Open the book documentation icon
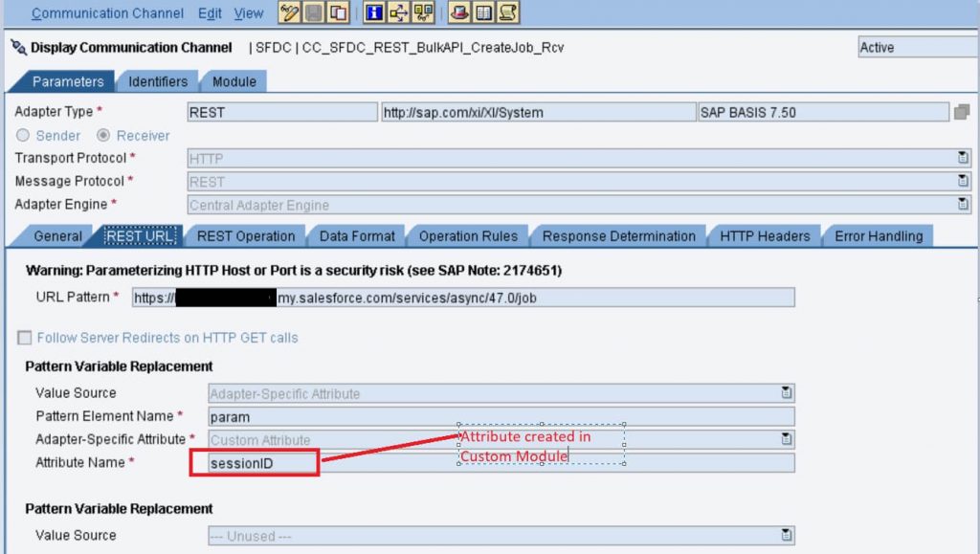Screen dimensions: 980x554 pos(483,12)
